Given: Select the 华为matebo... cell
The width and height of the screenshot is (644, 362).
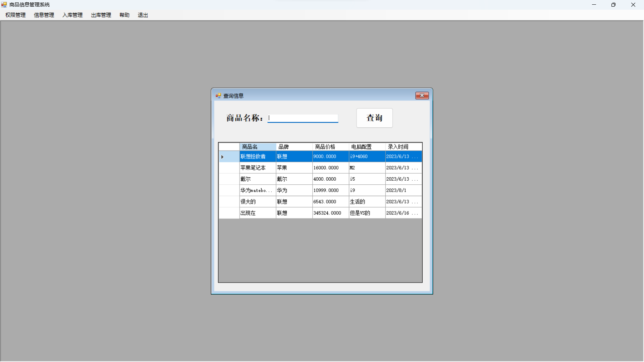Looking at the screenshot, I should click(x=258, y=190).
